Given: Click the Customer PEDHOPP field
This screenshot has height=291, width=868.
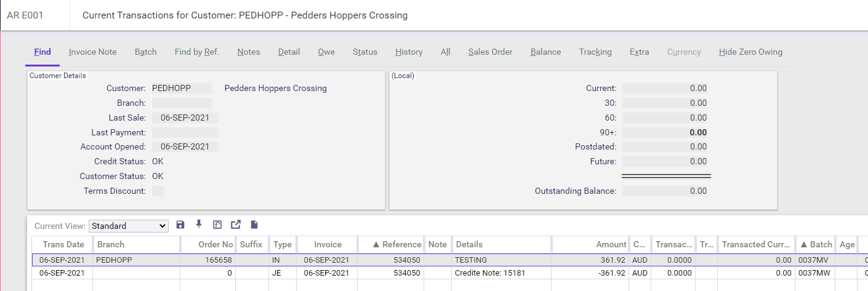Looking at the screenshot, I should point(182,88).
